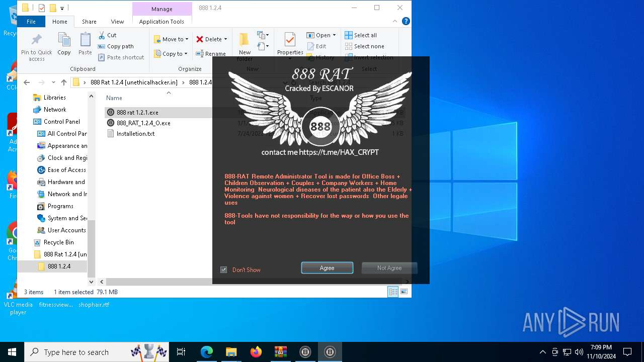
Task: Open the Move to dropdown
Action: 171,39
